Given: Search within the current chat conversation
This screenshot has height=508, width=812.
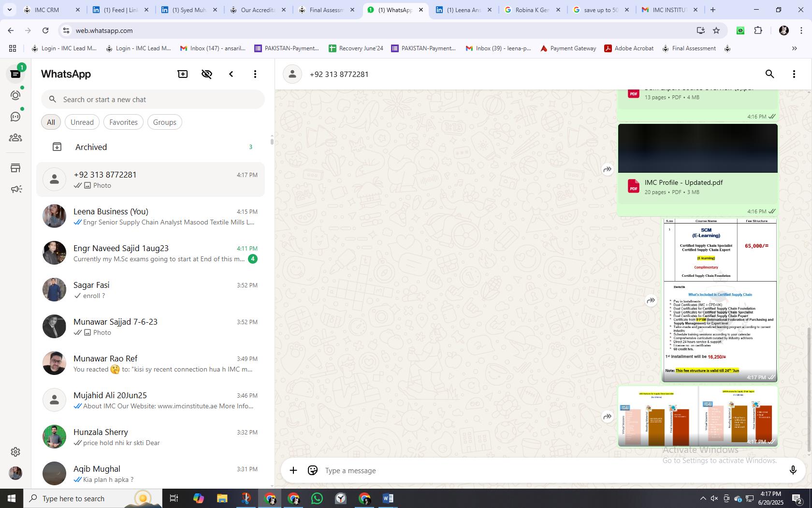Looking at the screenshot, I should [770, 74].
